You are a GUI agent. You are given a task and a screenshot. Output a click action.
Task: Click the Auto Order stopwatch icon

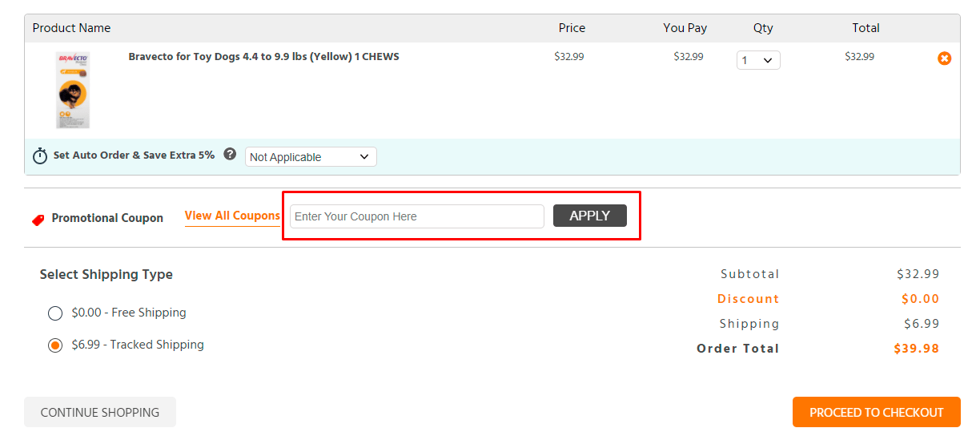[40, 156]
